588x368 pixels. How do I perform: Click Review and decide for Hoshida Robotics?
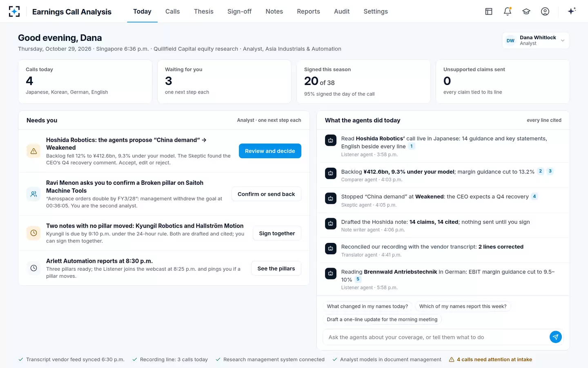pyautogui.click(x=270, y=151)
